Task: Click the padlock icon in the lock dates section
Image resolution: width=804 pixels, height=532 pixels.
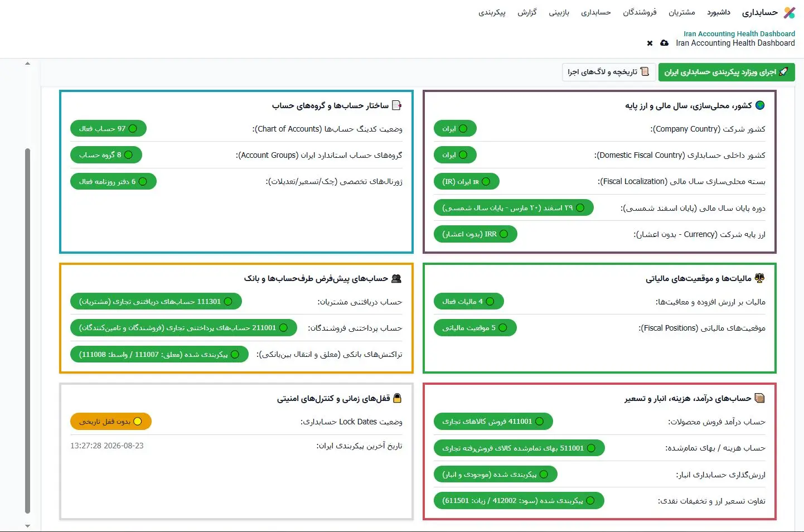Action: coord(398,398)
